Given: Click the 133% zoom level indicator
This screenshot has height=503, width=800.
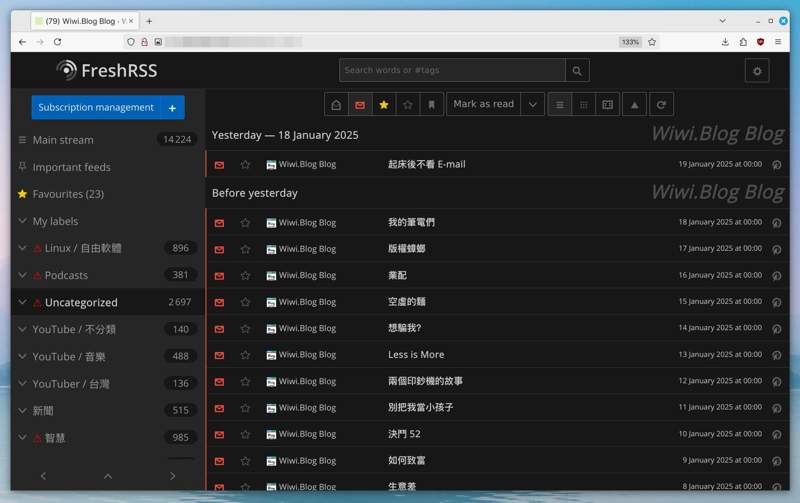Looking at the screenshot, I should tap(631, 42).
